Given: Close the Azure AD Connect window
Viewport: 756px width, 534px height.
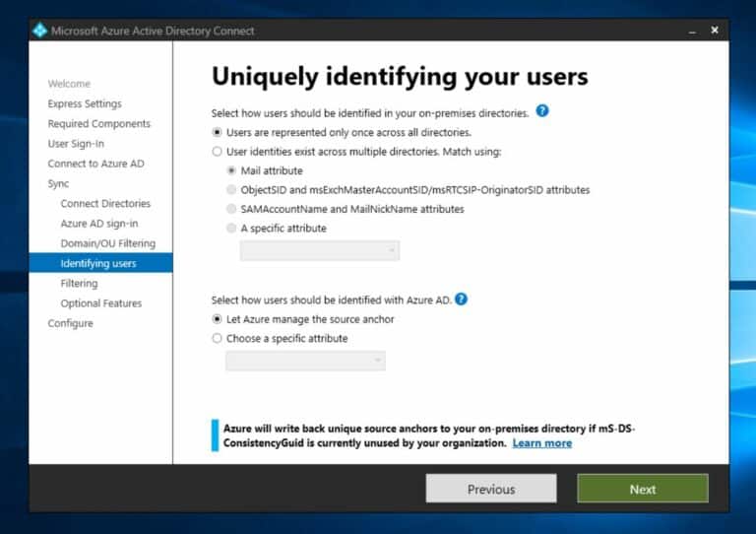Looking at the screenshot, I should coord(715,30).
